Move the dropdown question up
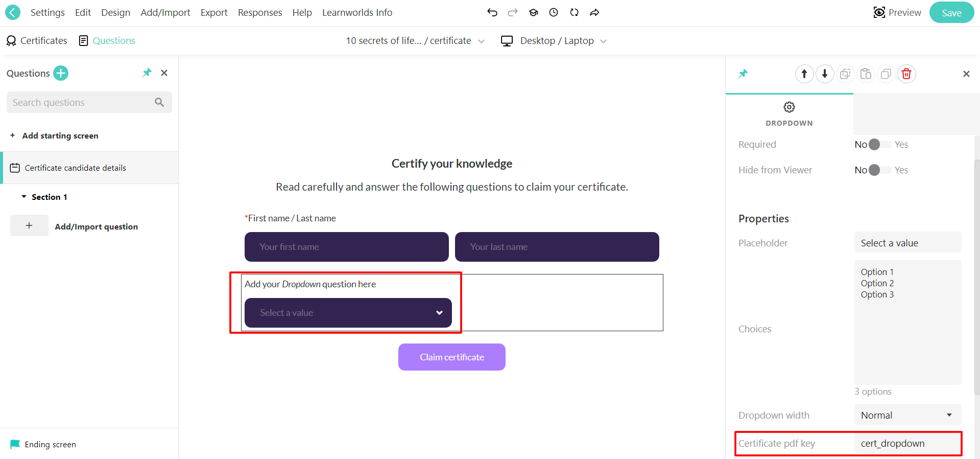Screen dimensions: 980x459 coord(804,74)
